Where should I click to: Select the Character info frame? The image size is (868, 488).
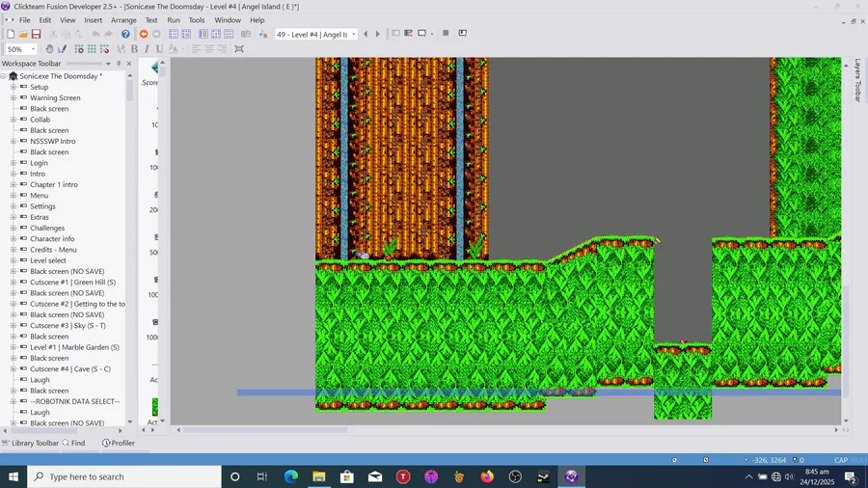pos(52,239)
